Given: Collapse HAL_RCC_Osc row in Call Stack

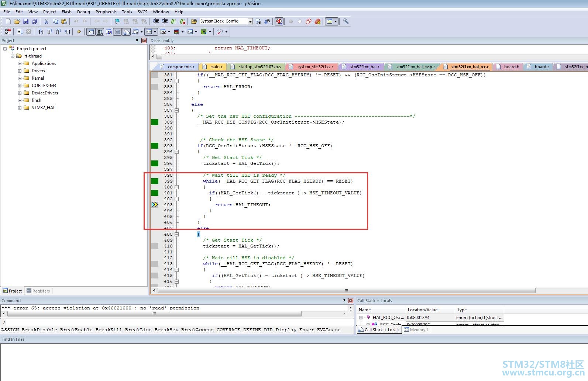Looking at the screenshot, I should [x=361, y=318].
